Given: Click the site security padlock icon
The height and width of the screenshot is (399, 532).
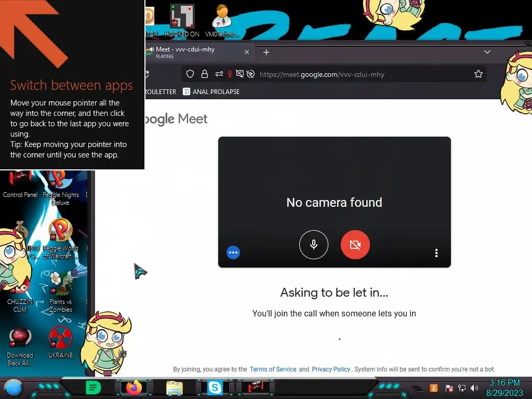Looking at the screenshot, I should click(x=205, y=74).
